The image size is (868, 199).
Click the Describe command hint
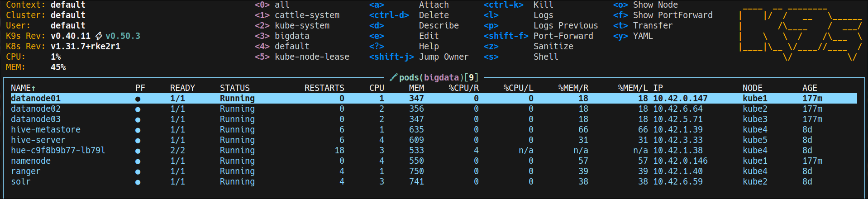[x=439, y=25]
